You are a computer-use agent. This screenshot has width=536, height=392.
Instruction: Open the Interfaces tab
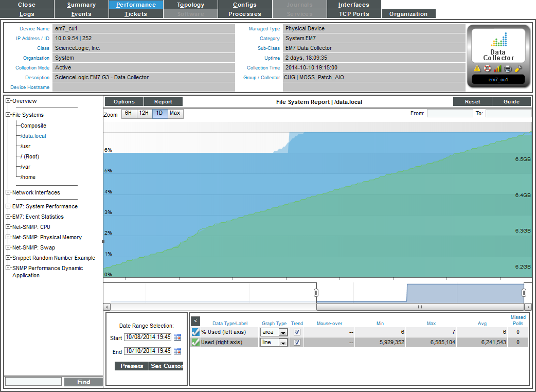354,5
